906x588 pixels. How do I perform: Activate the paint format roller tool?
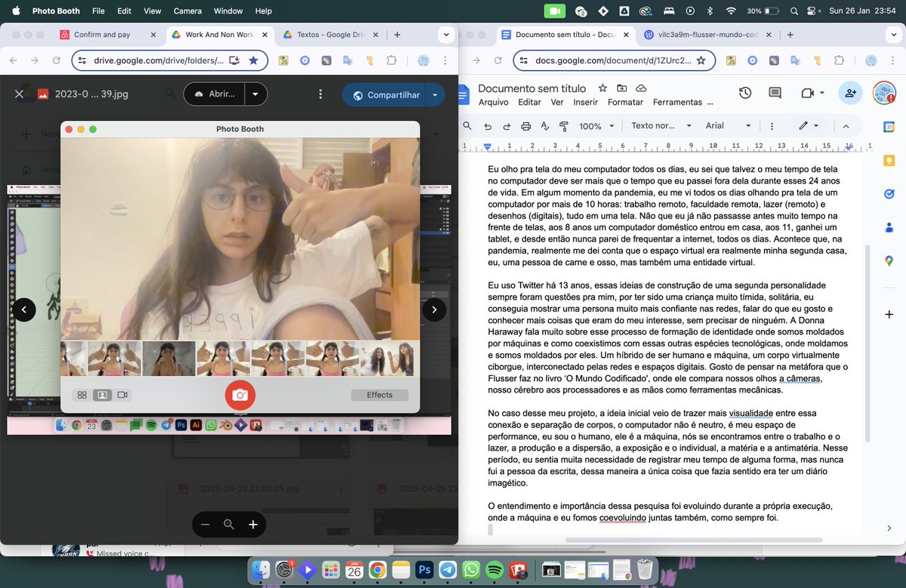tap(564, 126)
